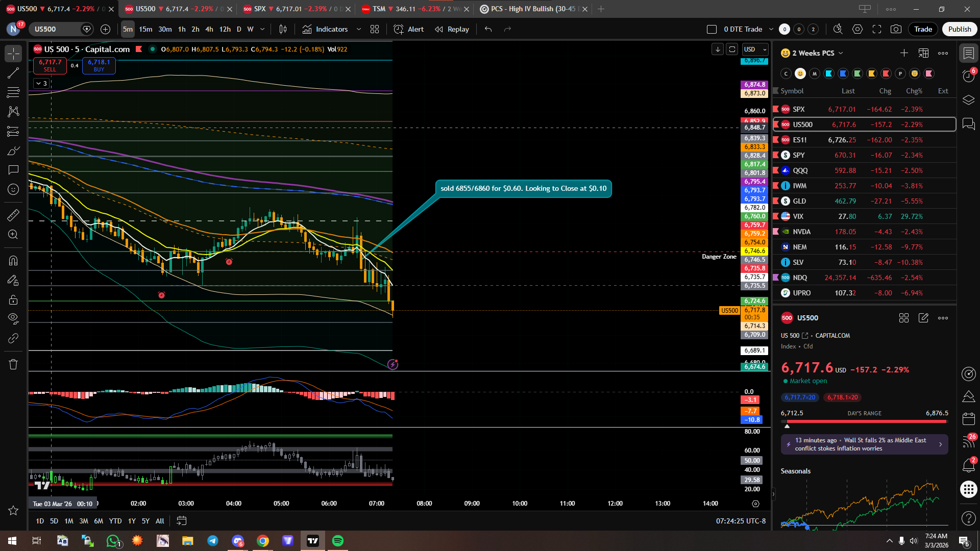
Task: Open the Fibonacci retracement tool
Action: [13, 92]
